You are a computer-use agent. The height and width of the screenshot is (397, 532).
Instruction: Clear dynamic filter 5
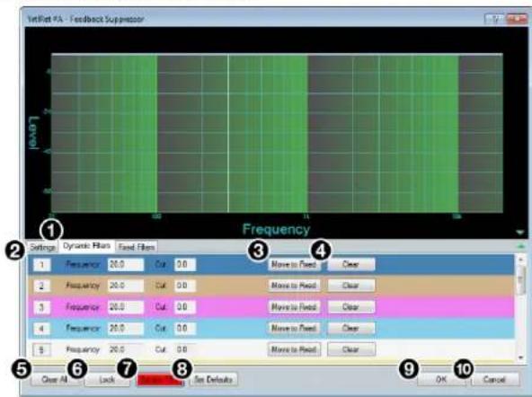(x=351, y=349)
